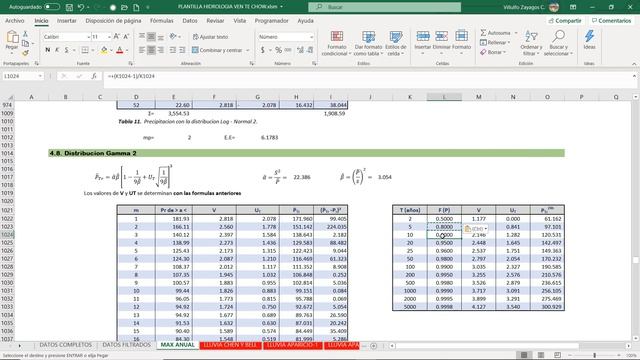Activate the format painter brush
This screenshot has width=640, height=360.
(25, 53)
